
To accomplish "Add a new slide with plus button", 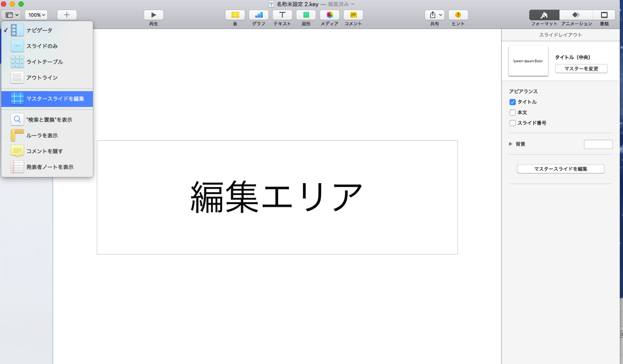I will pyautogui.click(x=67, y=15).
